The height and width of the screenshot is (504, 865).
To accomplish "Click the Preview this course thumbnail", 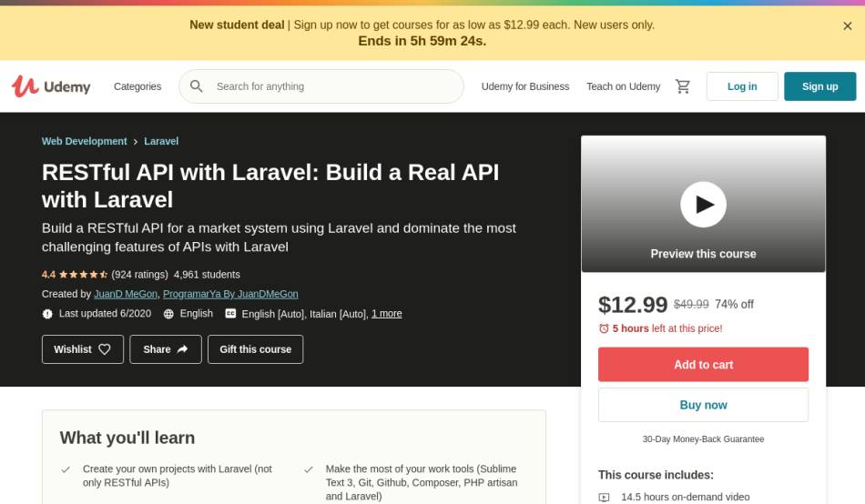I will (x=703, y=204).
